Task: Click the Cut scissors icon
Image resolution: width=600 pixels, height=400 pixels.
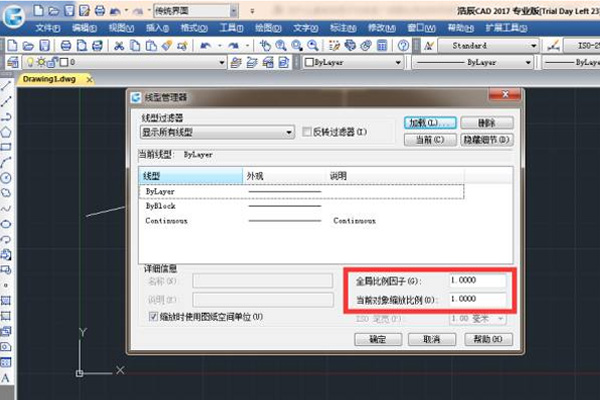Action: point(118,46)
